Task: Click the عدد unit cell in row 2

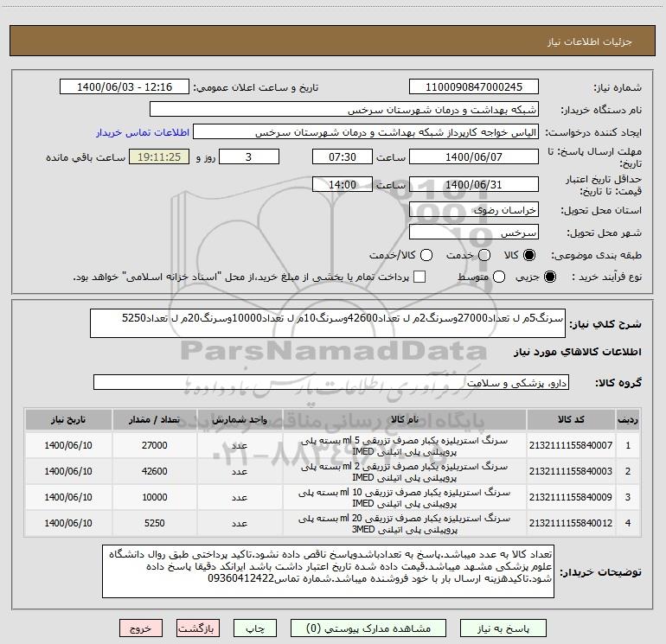Action: [x=240, y=472]
